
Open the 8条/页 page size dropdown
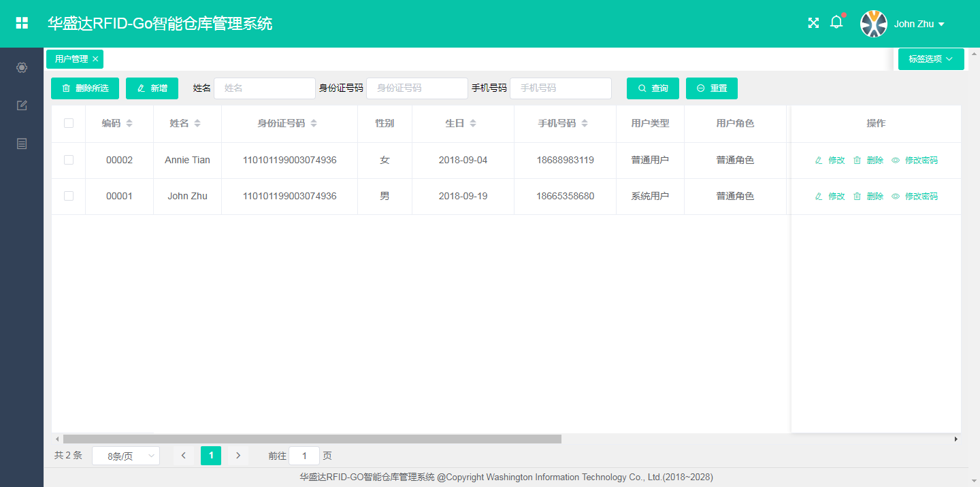pos(126,456)
